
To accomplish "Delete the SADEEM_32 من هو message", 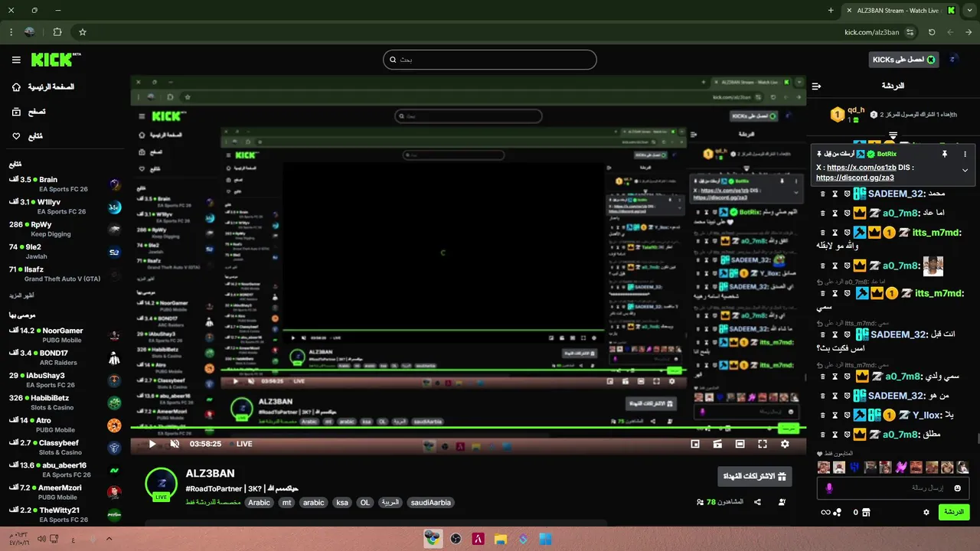I will [x=823, y=396].
